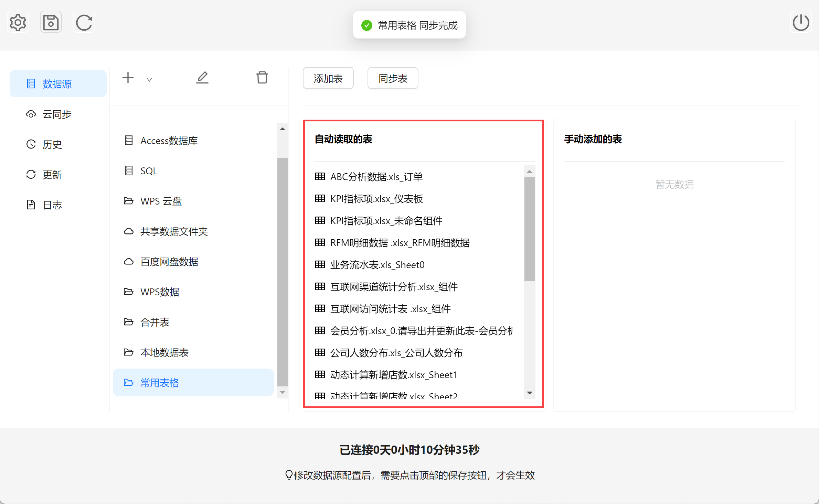The image size is (819, 504).
Task: Click the trash delete icon
Action: [x=262, y=78]
